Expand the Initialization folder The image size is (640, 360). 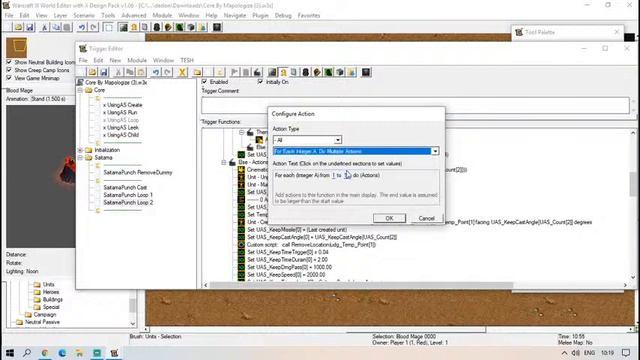click(80, 150)
